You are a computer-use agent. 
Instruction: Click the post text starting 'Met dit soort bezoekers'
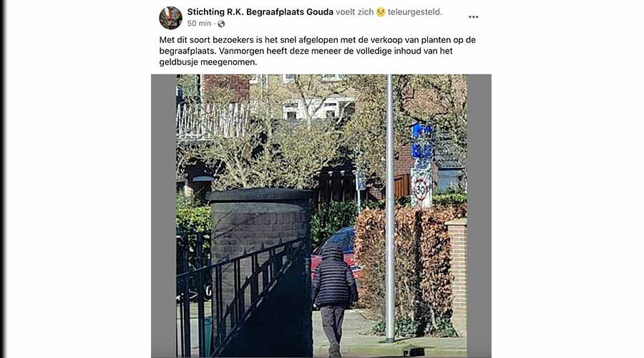pyautogui.click(x=318, y=51)
